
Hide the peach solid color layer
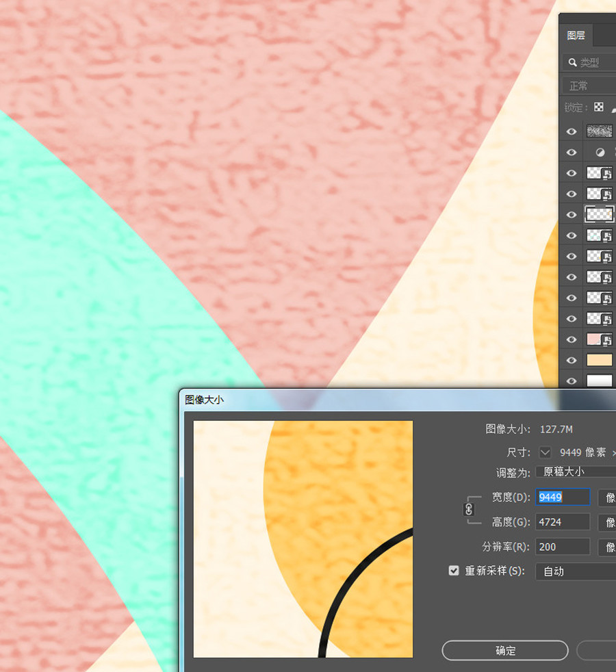click(572, 361)
